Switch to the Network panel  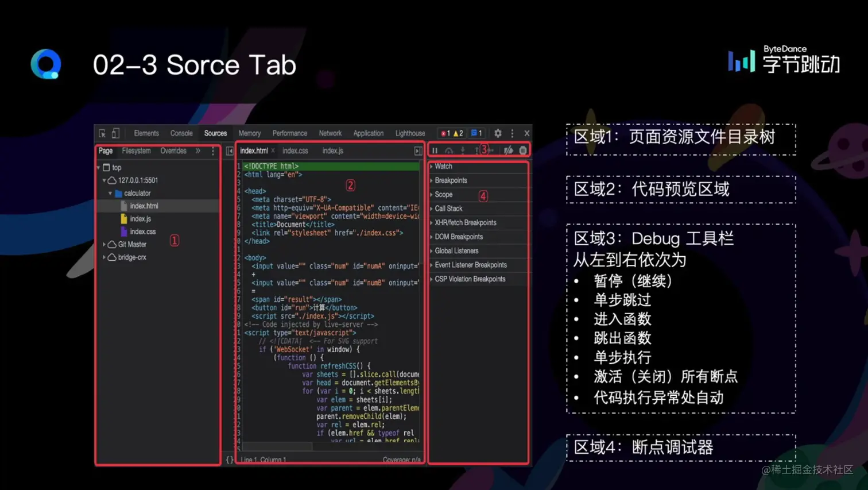click(x=330, y=133)
